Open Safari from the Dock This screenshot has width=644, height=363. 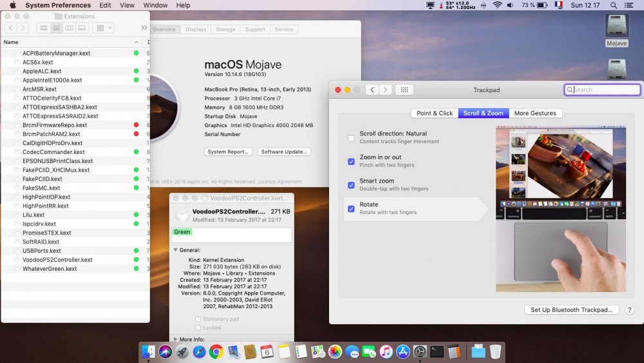point(199,351)
